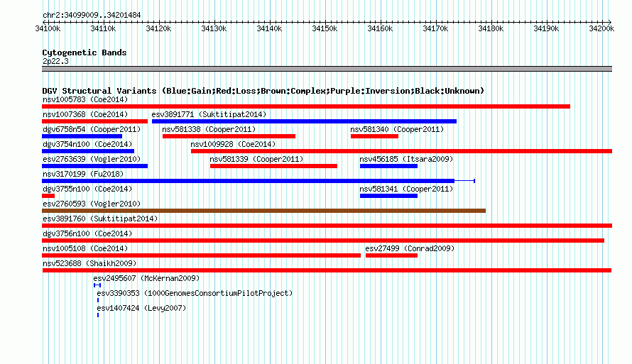The height and width of the screenshot is (364, 632).
Task: Select the red nsv581338 loss bar
Action: coord(229,136)
